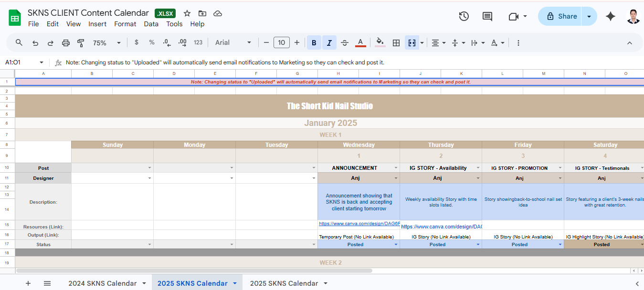Click the undo arrow
The width and height of the screenshot is (644, 290).
pyautogui.click(x=35, y=43)
